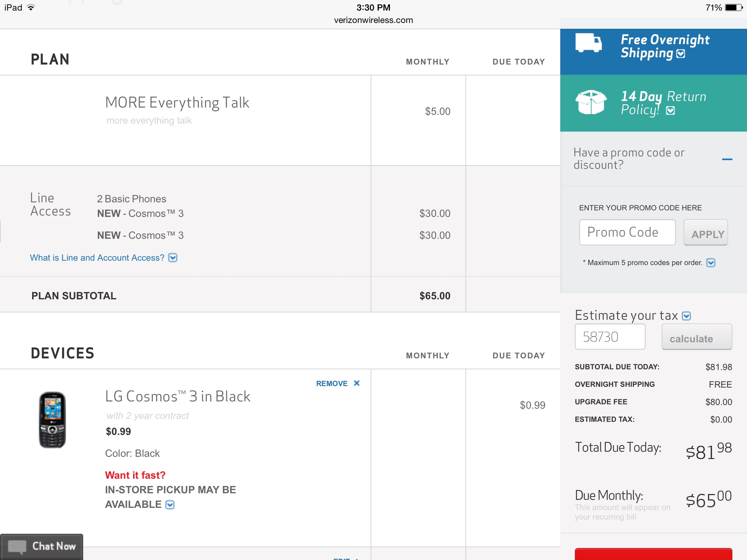Image resolution: width=747 pixels, height=560 pixels.
Task: Click the zip code field showing 58730
Action: (610, 337)
